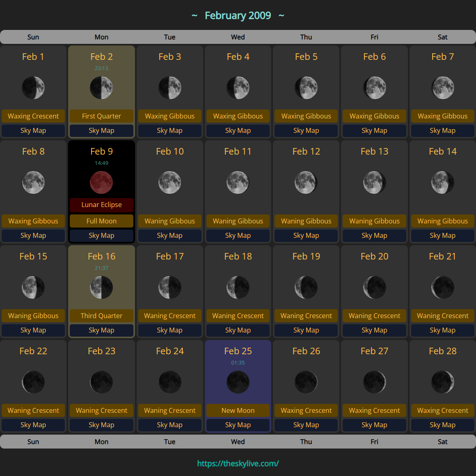Image resolution: width=476 pixels, height=476 pixels.
Task: Open the Sky Map for Feb 9
Action: tap(101, 235)
